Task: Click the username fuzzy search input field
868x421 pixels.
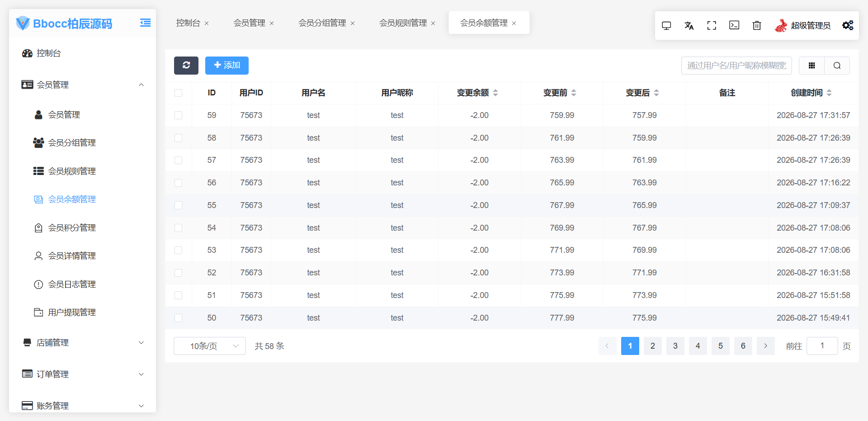Action: pyautogui.click(x=736, y=66)
